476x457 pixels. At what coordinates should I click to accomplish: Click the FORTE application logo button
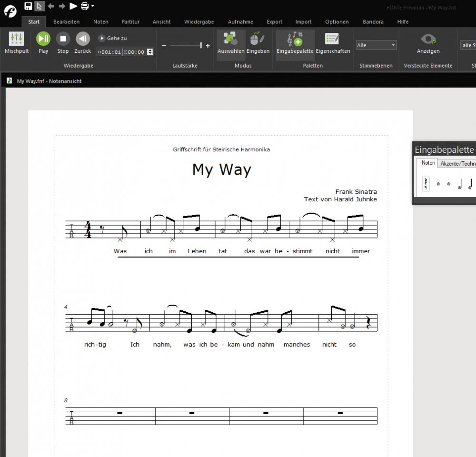pyautogui.click(x=10, y=10)
